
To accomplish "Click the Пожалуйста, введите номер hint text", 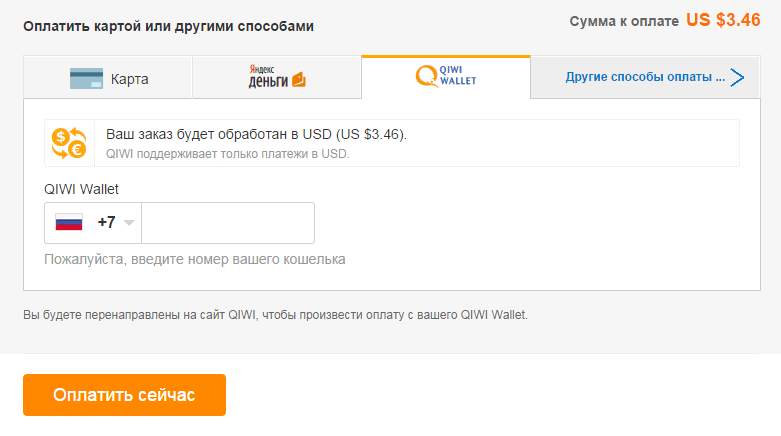I will point(195,260).
